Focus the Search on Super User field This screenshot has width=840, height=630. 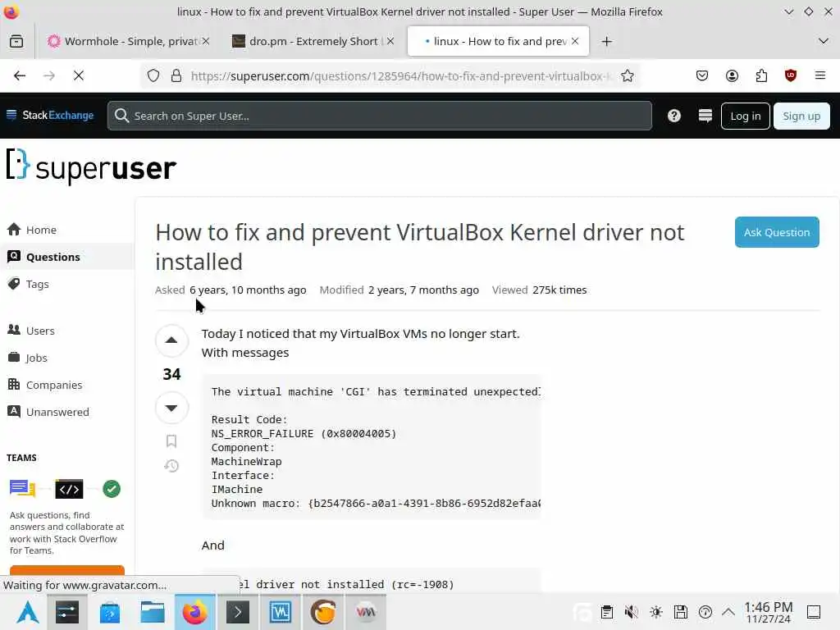point(379,116)
